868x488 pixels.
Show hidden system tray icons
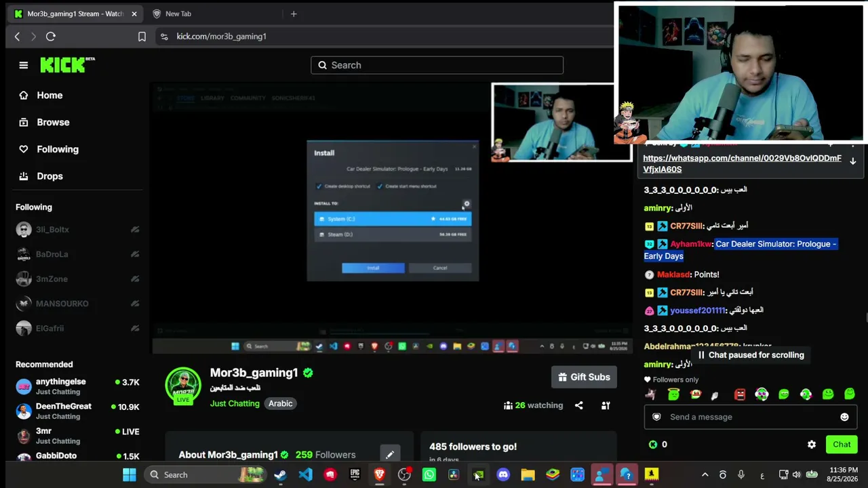coord(705,475)
